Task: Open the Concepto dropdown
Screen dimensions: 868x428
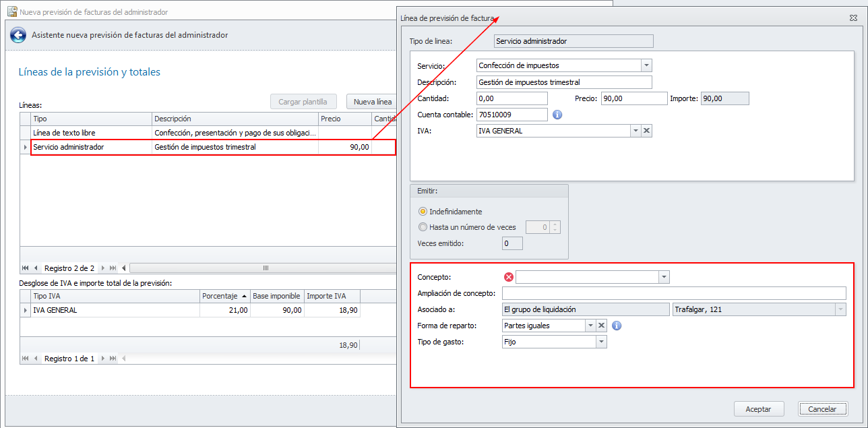Action: click(x=664, y=277)
